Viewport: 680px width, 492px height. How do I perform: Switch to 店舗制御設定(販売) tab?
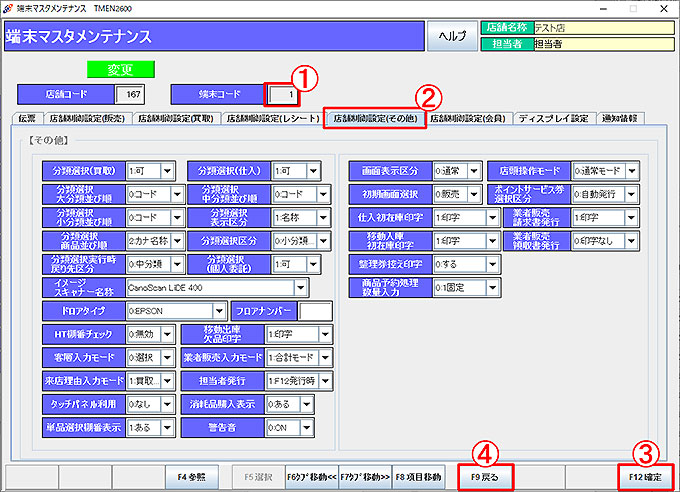coord(87,118)
